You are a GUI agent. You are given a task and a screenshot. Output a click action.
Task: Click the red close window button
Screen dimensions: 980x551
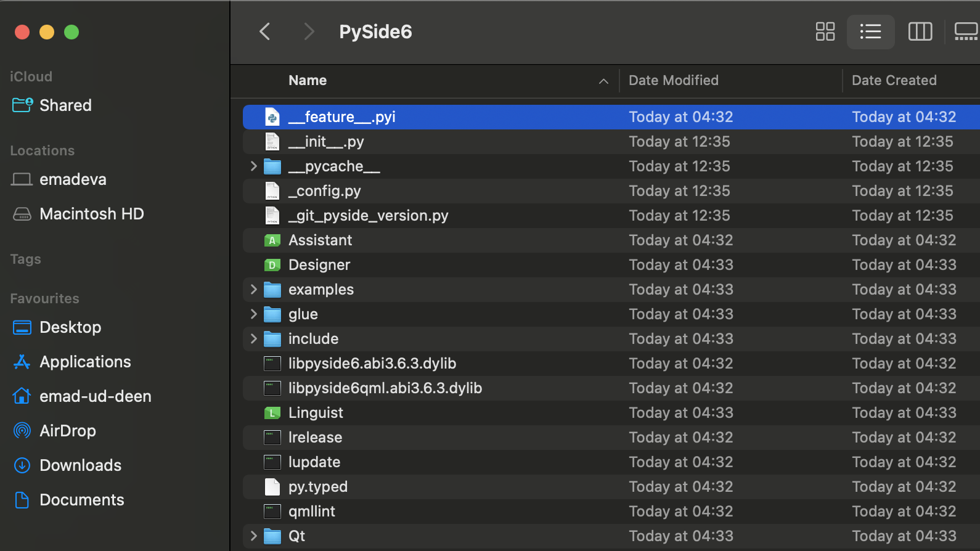click(22, 32)
